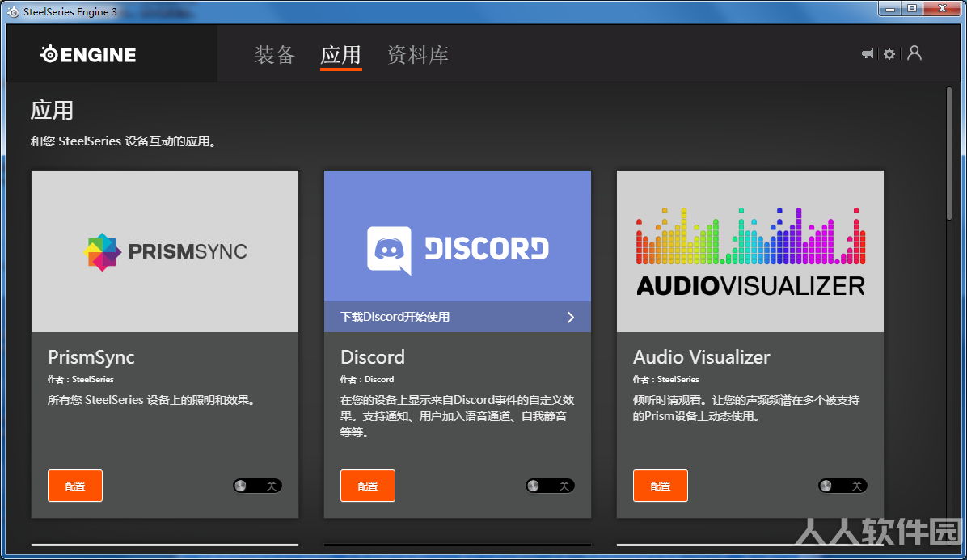Click 配置 button for Audio Visualizer
The image size is (967, 560).
[x=660, y=486]
